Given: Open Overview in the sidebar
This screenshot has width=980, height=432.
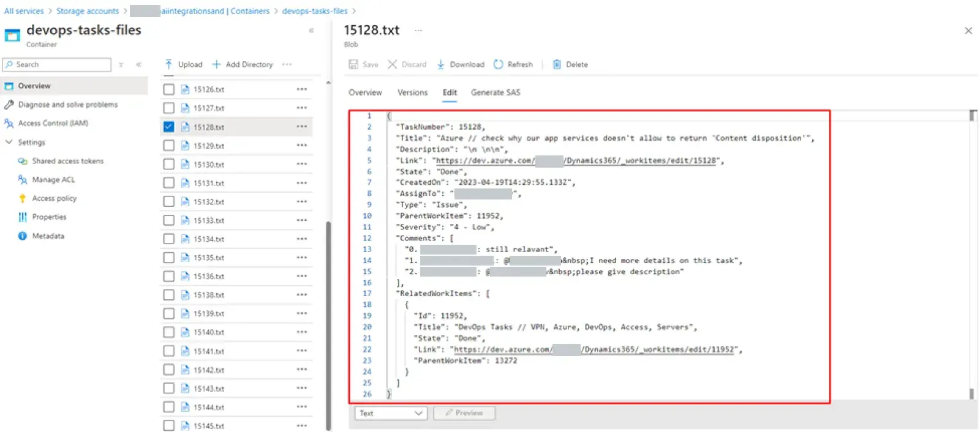Looking at the screenshot, I should [x=74, y=86].
